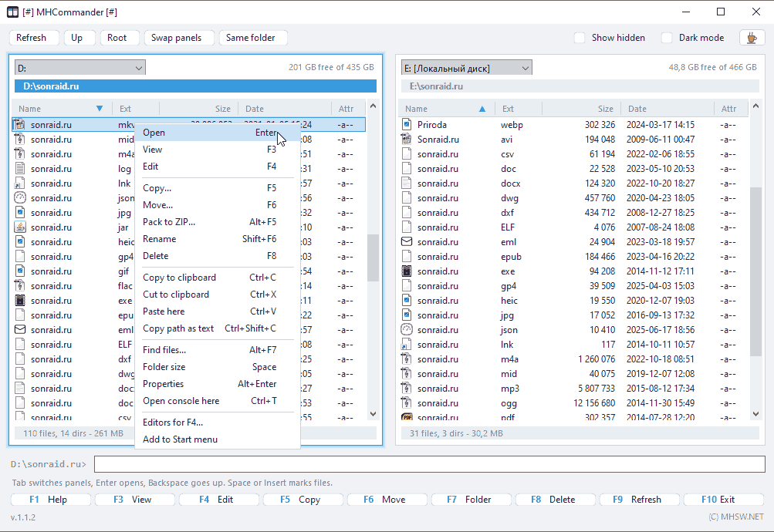This screenshot has height=532, width=774.
Task: Click the audio icon of the right ogg row
Action: (x=406, y=402)
